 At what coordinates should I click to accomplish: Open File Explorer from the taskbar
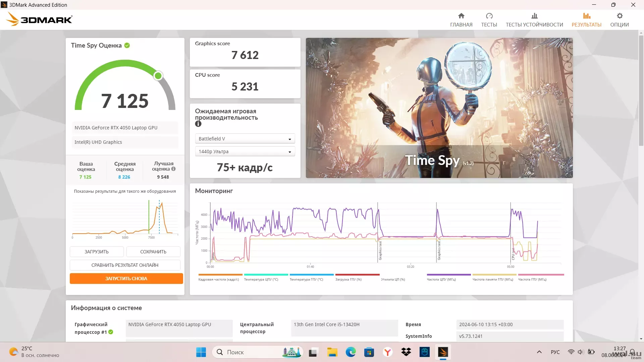click(x=332, y=352)
